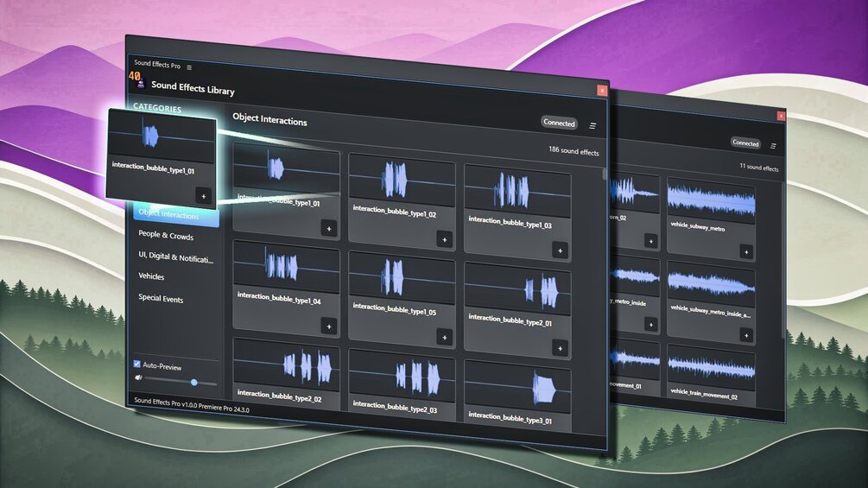This screenshot has width=868, height=488.
Task: Click 'Sound Effects Pro v1.0.0 Premiere Pro 24.3.0' status
Action: pos(192,405)
